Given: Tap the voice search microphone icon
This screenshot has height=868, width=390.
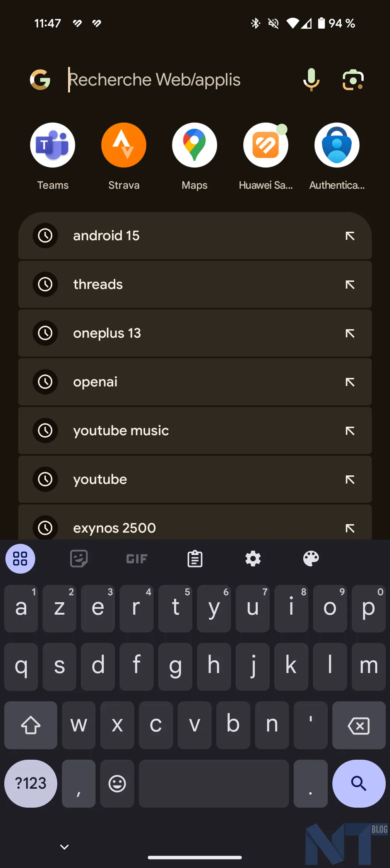Looking at the screenshot, I should [311, 80].
